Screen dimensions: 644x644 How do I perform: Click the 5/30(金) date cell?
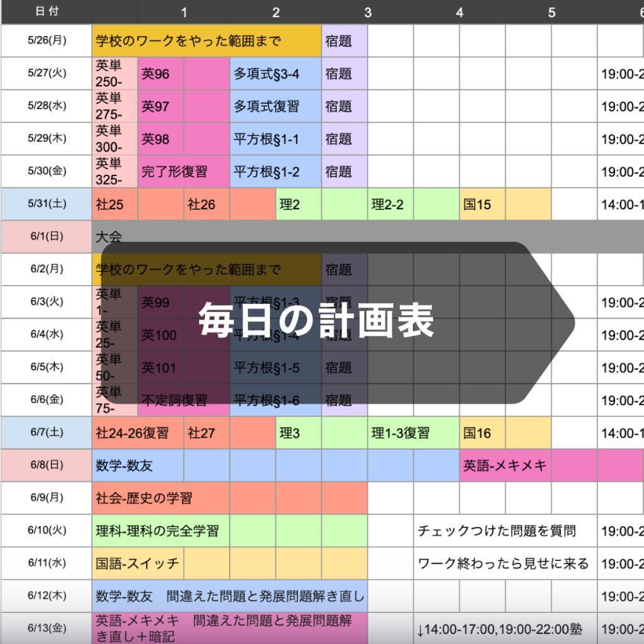click(47, 171)
